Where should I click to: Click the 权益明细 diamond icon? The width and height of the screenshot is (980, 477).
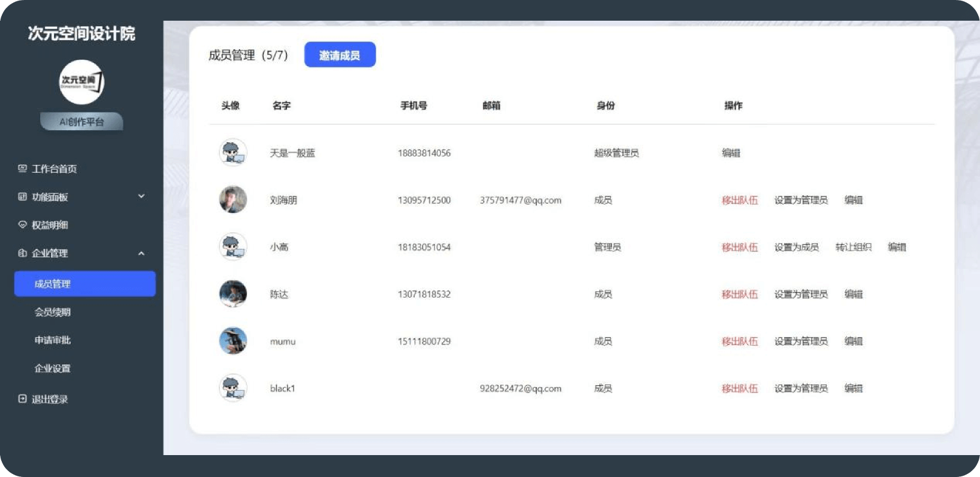[x=22, y=225]
